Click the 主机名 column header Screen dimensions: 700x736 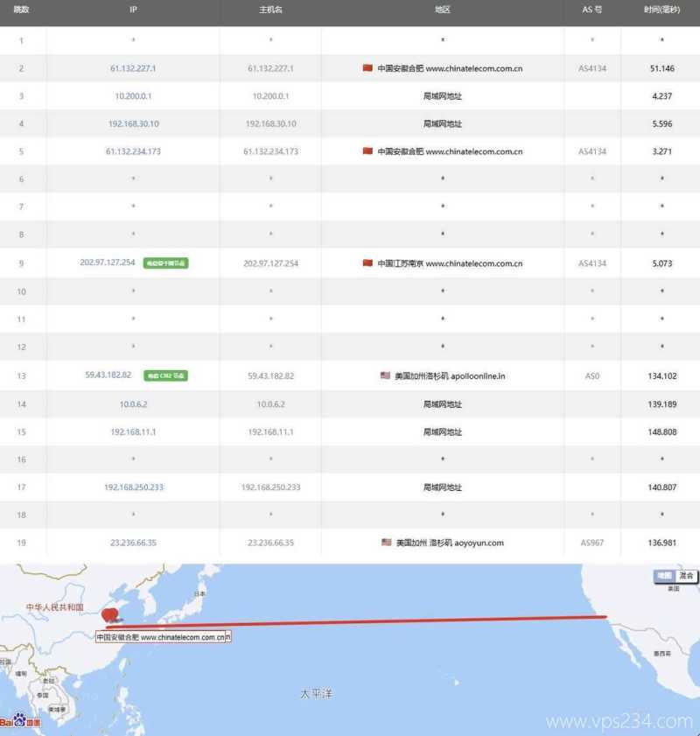pos(269,10)
